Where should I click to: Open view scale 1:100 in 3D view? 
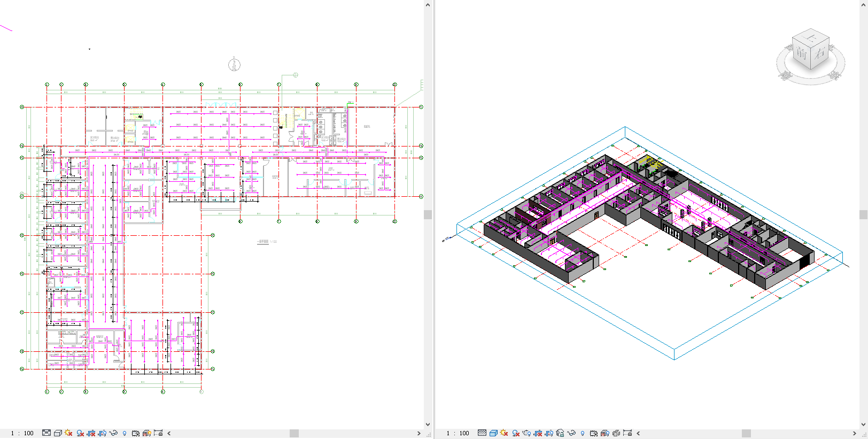[x=458, y=433]
